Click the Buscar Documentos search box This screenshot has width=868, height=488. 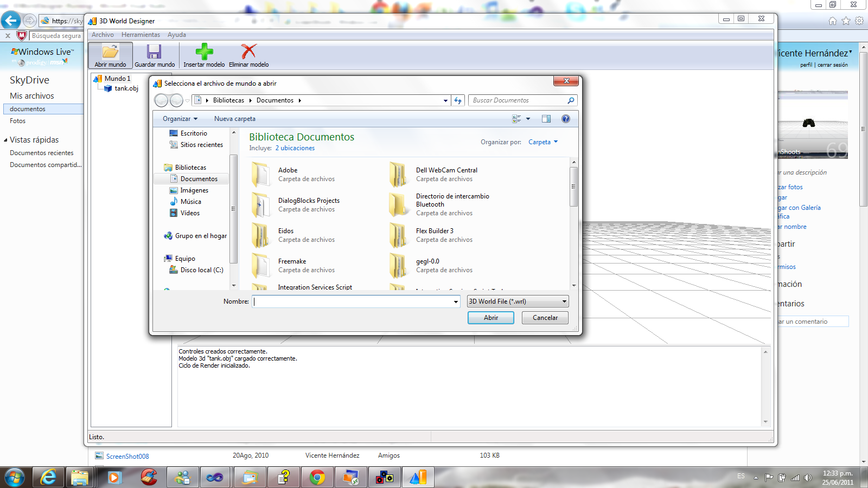[x=521, y=100]
